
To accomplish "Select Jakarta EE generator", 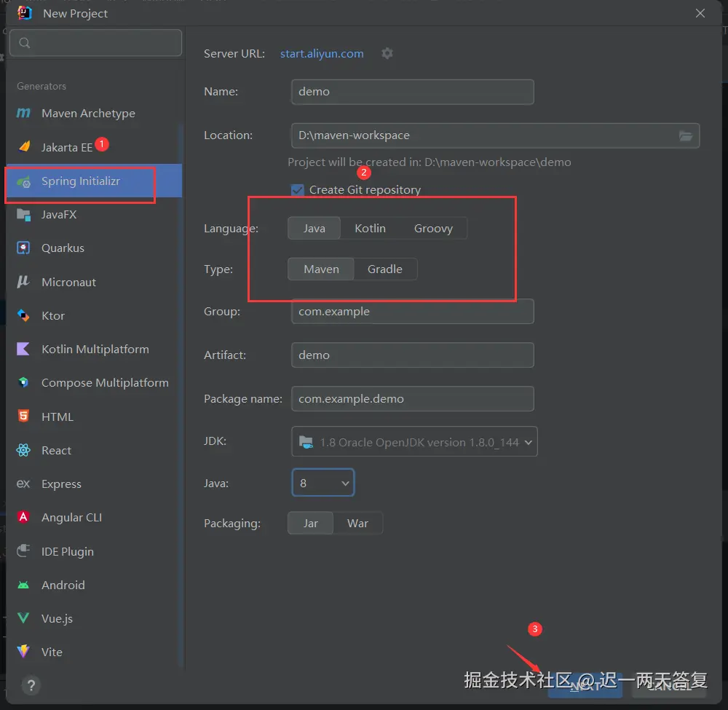I will [94, 147].
